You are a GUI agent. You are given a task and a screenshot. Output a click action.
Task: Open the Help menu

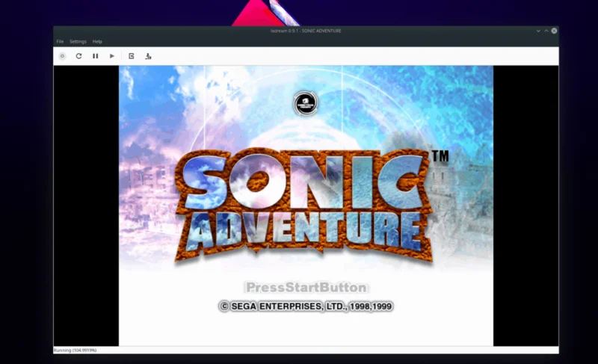[97, 41]
